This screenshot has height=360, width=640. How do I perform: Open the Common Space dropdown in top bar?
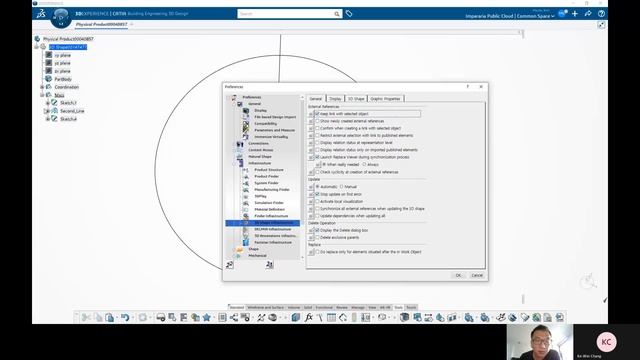[x=553, y=16]
